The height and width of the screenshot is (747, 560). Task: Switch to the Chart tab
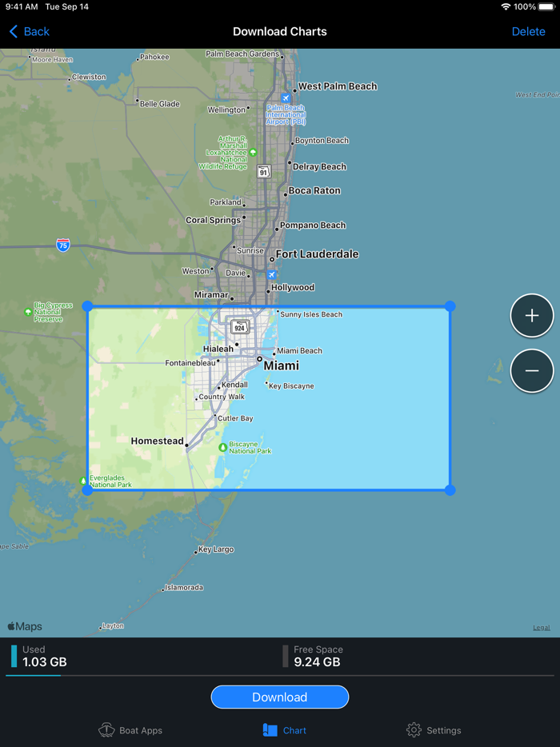click(285, 730)
